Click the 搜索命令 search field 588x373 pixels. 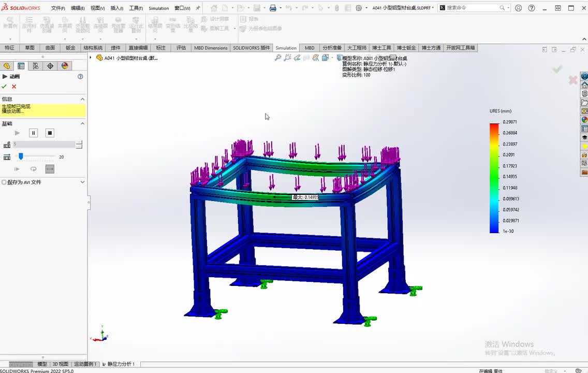[473, 8]
